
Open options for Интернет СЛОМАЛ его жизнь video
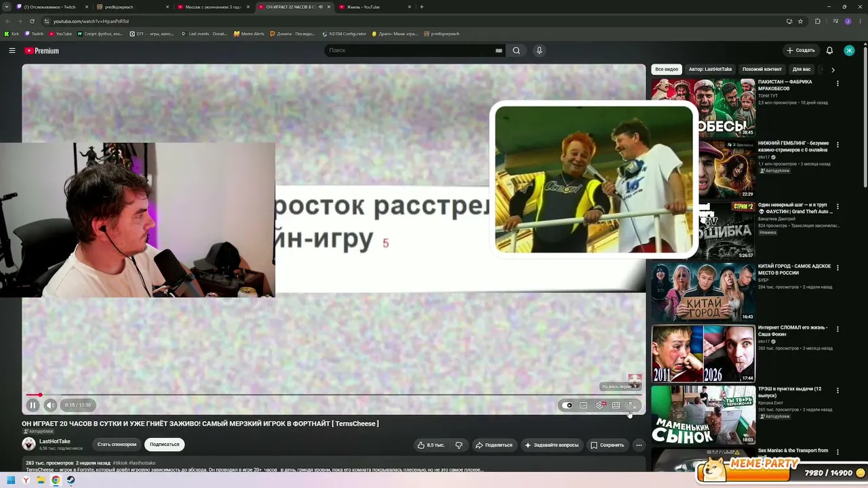coord(837,329)
